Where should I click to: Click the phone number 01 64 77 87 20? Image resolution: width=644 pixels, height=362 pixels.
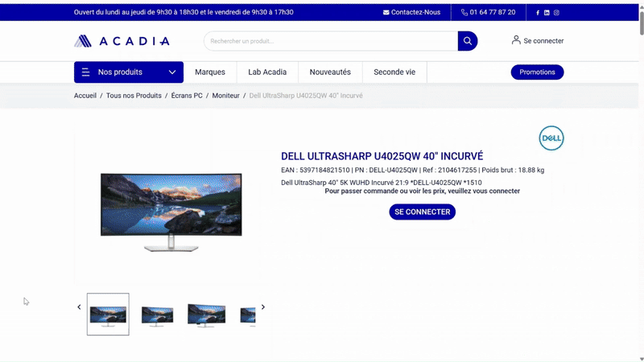click(x=488, y=13)
